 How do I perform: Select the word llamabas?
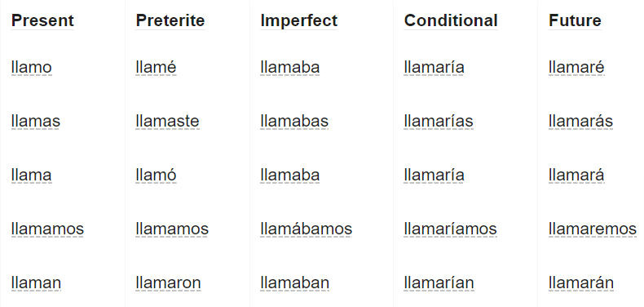(x=294, y=122)
